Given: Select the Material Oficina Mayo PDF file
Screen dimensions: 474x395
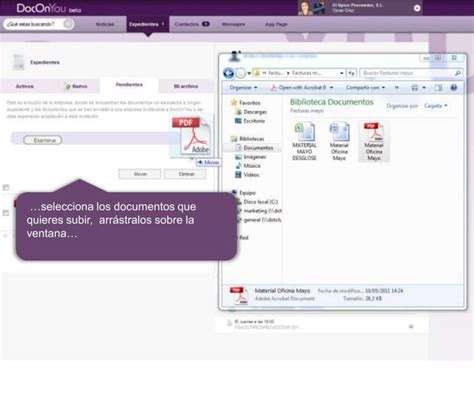Looking at the screenshot, I should tap(374, 141).
